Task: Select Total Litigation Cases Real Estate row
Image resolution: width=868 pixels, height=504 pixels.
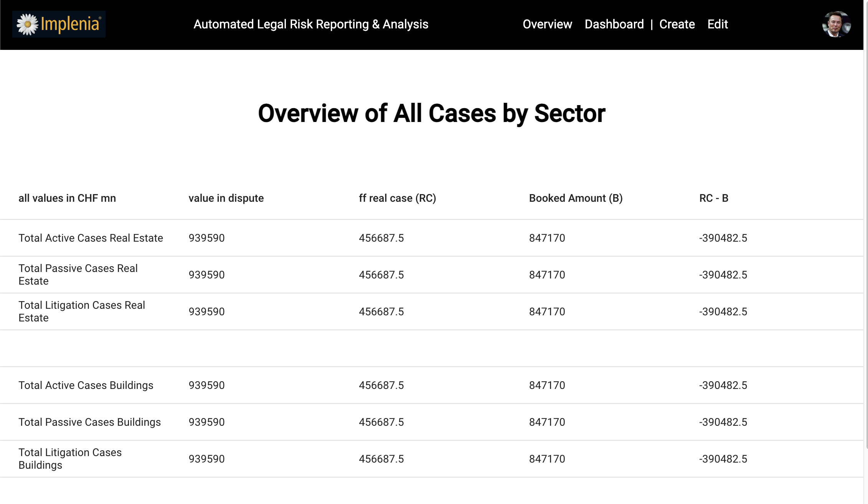Action: pyautogui.click(x=81, y=311)
